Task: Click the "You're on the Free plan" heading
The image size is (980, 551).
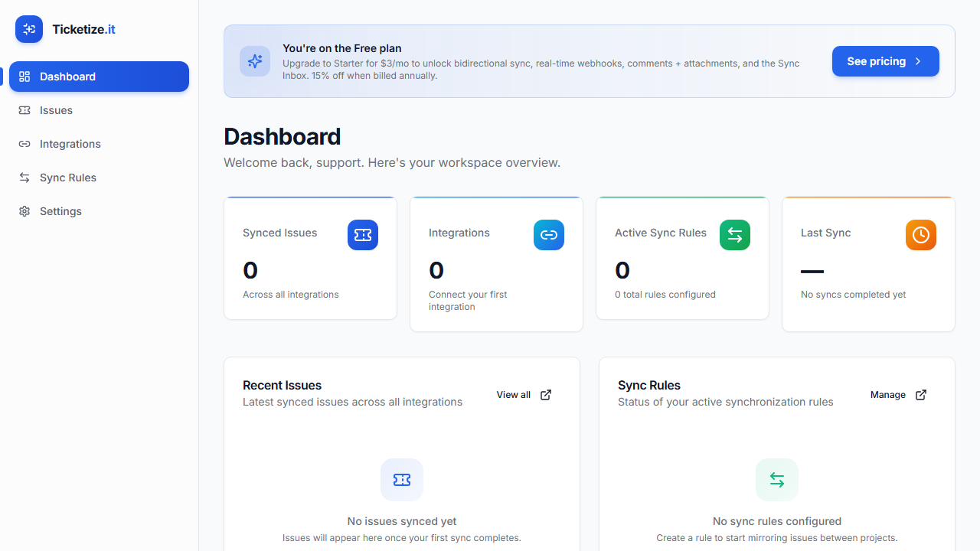Action: 342,48
